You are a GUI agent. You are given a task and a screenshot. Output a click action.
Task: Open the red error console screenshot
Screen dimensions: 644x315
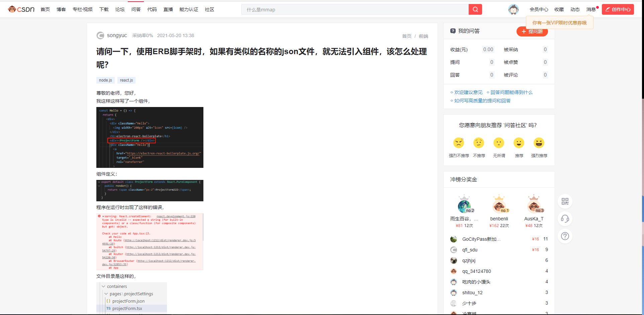point(150,242)
